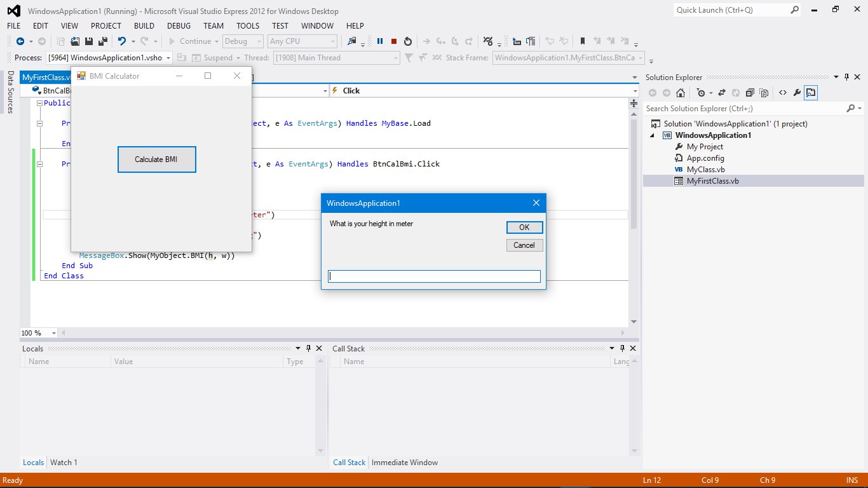Click the Save All toolbar icon
868x488 pixels.
[102, 41]
